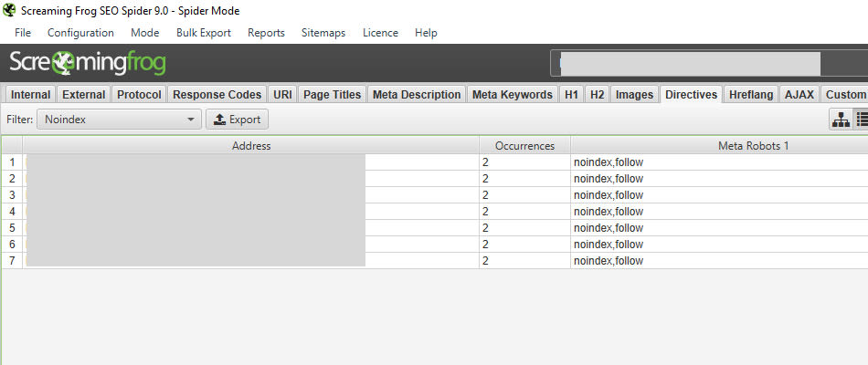Open the Sitemaps menu
This screenshot has width=868, height=365.
323,33
